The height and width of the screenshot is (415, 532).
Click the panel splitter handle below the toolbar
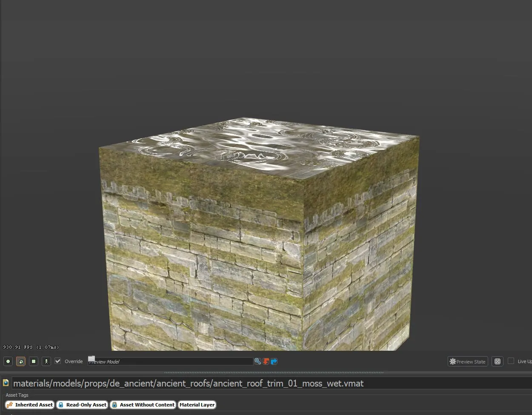click(x=274, y=372)
